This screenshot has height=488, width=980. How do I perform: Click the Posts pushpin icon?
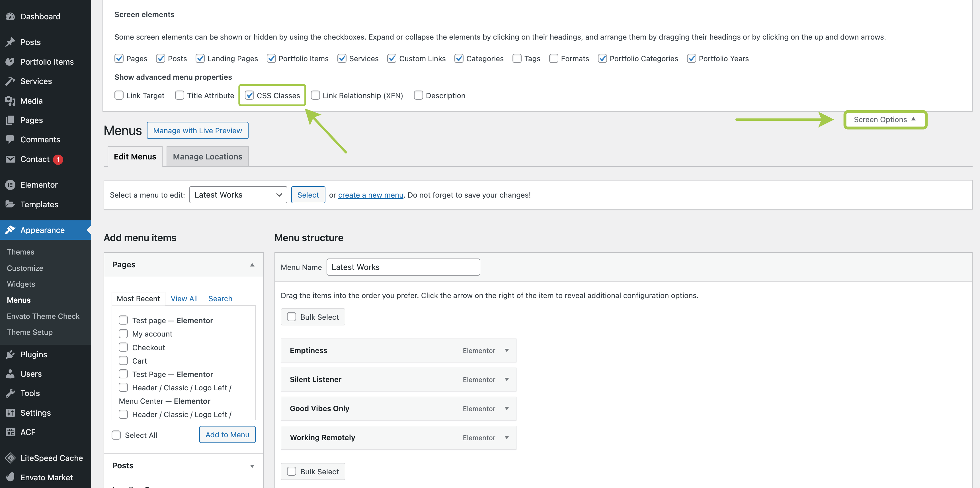coord(10,42)
